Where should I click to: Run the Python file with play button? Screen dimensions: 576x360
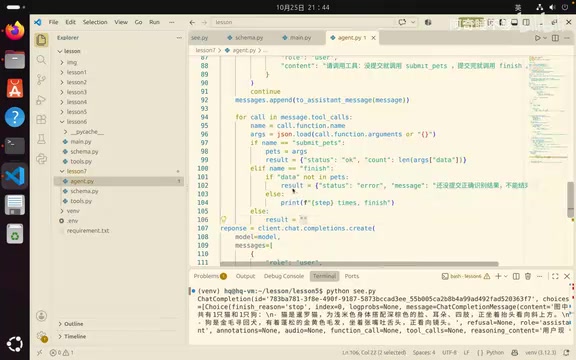537,38
